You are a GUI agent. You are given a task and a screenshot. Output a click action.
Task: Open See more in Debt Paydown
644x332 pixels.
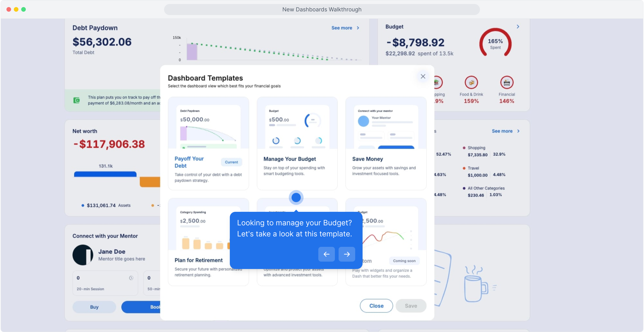[345, 28]
